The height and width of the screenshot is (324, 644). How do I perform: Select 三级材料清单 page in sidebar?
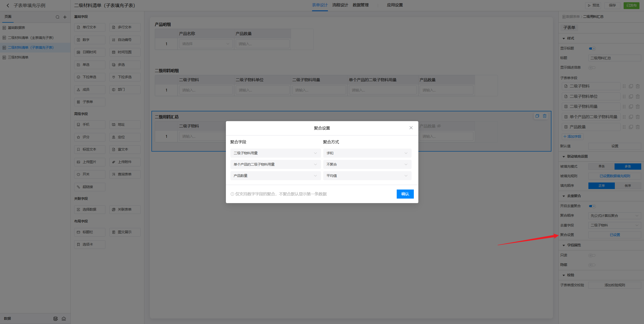coord(18,57)
